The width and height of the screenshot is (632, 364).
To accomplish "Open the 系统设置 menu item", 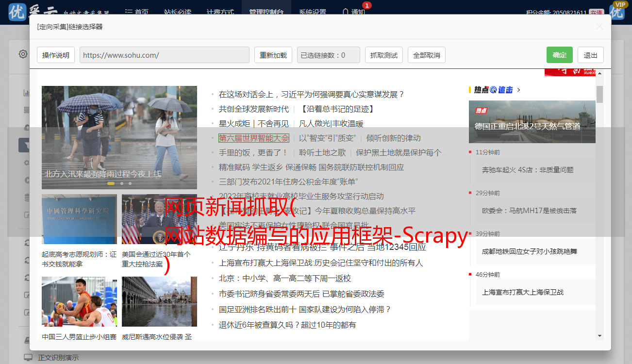I will 312,12.
